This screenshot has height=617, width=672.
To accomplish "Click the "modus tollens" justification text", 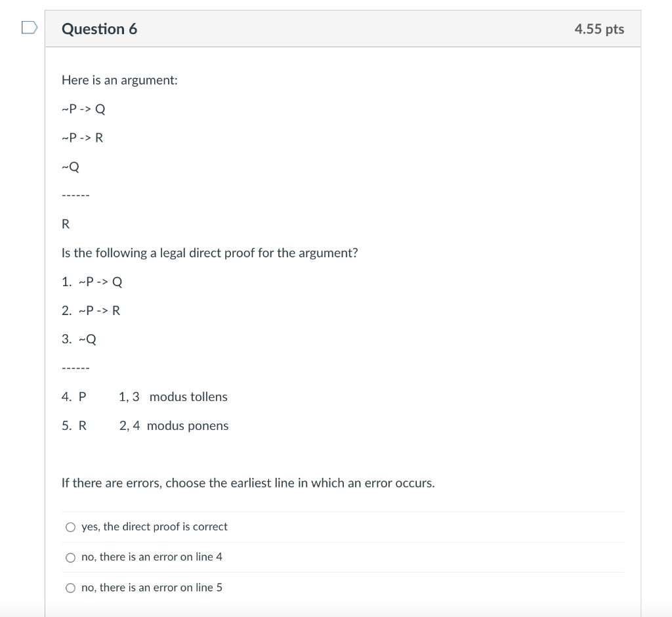I will (x=189, y=396).
